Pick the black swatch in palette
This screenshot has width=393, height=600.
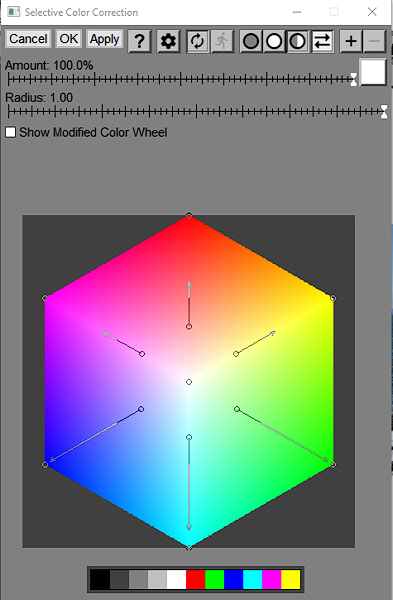pyautogui.click(x=100, y=579)
